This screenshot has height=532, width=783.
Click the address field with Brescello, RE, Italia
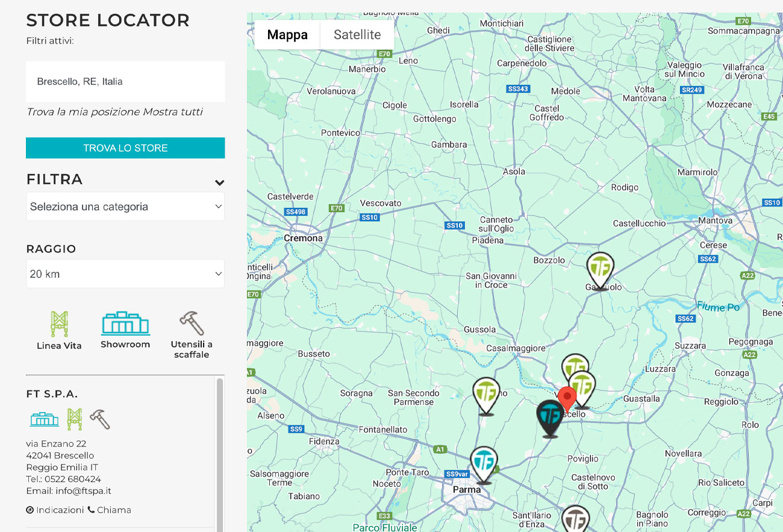point(125,81)
